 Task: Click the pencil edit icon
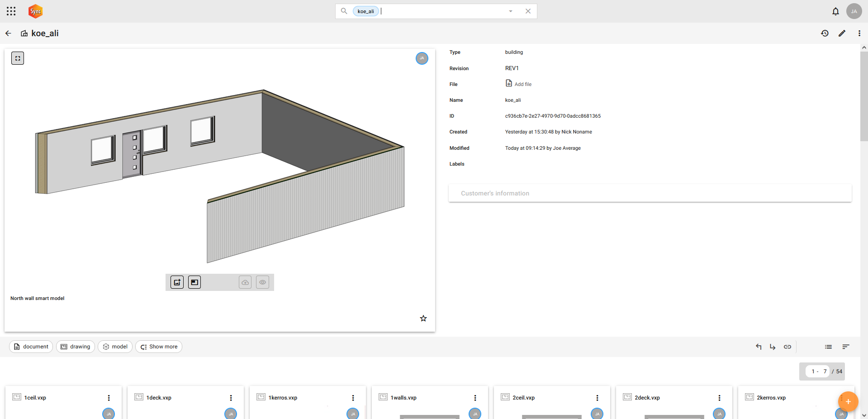tap(842, 33)
